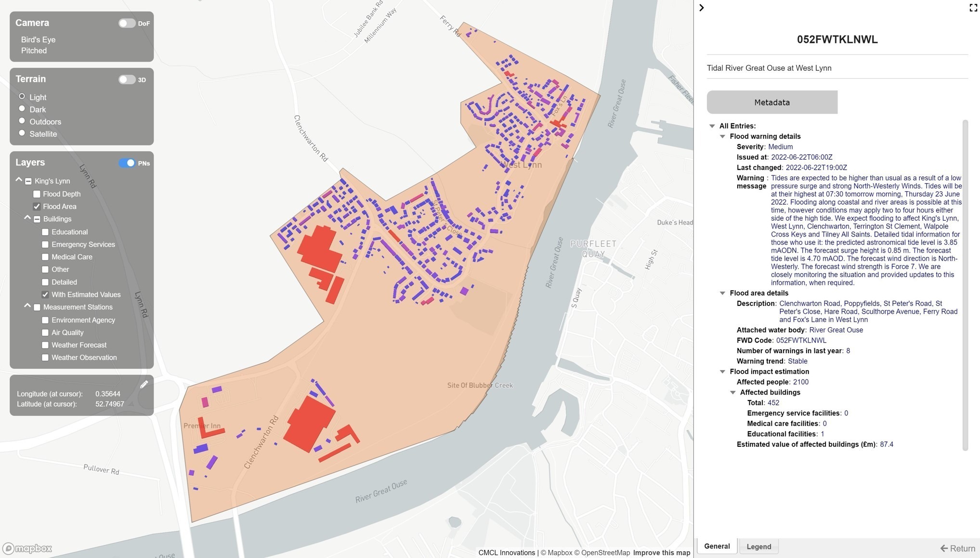Screen dimensions: 980x558
Task: Open the CMCL Innovations link
Action: tap(507, 553)
